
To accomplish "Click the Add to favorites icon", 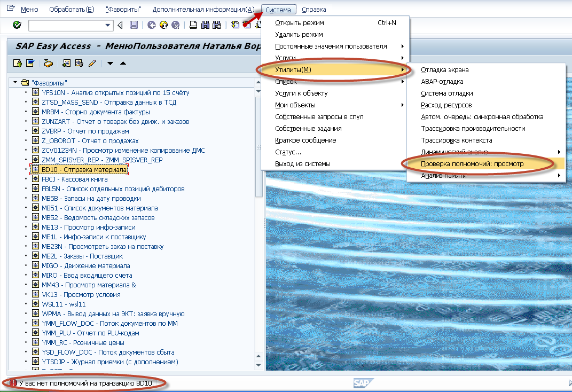I will coord(66,64).
